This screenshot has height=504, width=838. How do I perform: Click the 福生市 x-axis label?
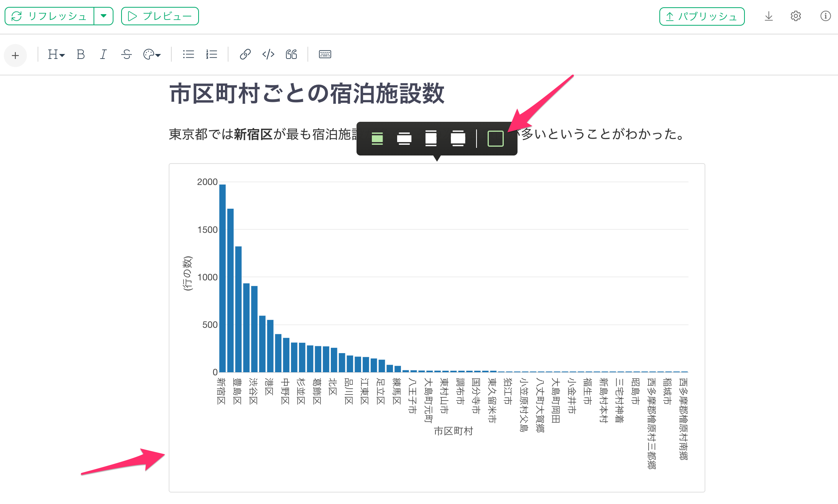pos(588,391)
